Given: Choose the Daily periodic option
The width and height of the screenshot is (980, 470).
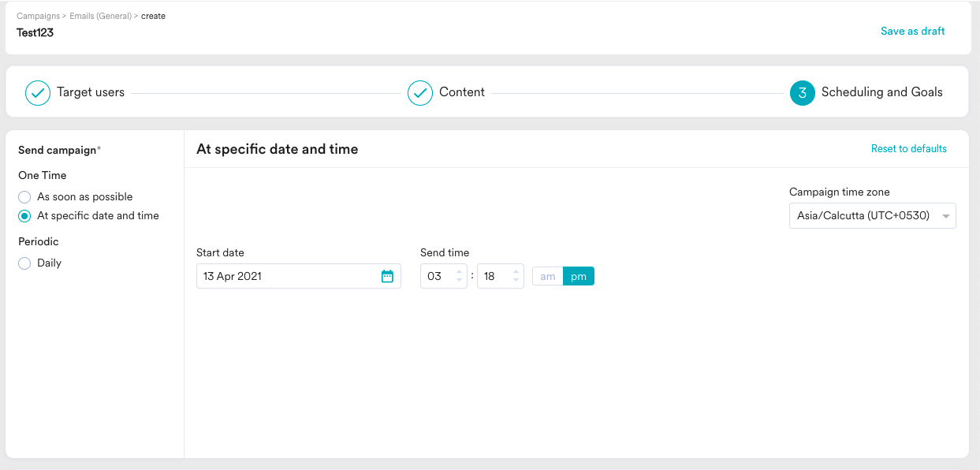Looking at the screenshot, I should 24,263.
